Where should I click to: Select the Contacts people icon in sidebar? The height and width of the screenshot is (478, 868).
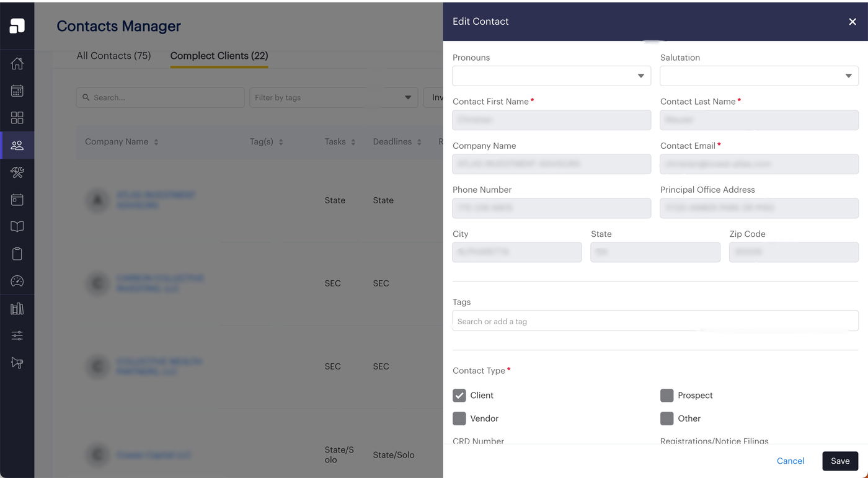pos(17,145)
